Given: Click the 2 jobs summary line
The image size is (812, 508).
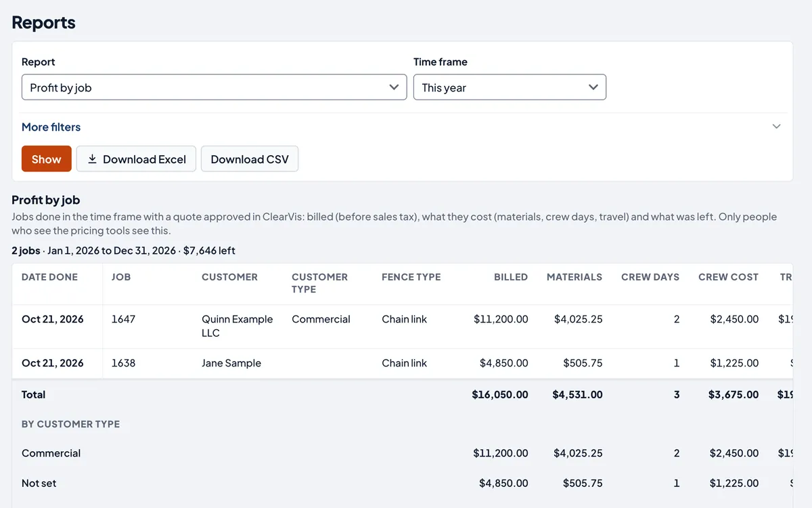Looking at the screenshot, I should 123,251.
